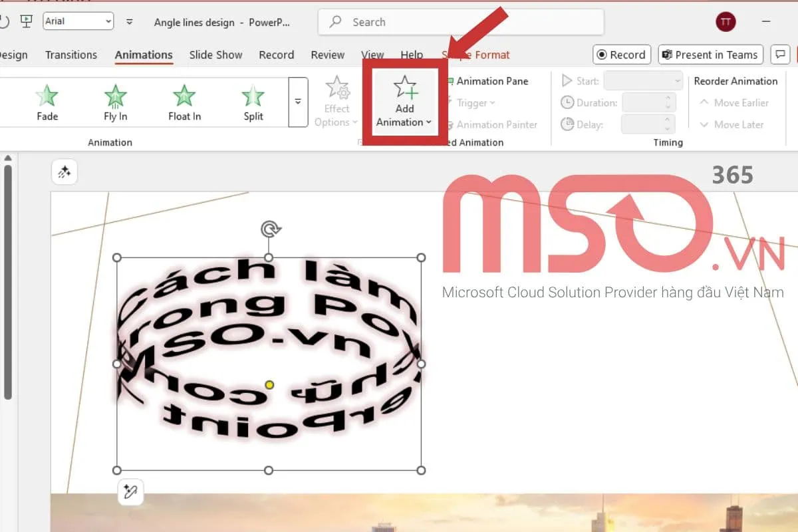
Task: Apply the Fade animation effect
Action: tap(47, 102)
